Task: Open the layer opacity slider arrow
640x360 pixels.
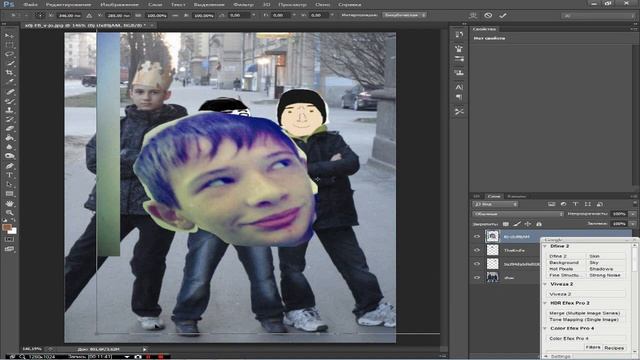Action: pyautogui.click(x=633, y=214)
